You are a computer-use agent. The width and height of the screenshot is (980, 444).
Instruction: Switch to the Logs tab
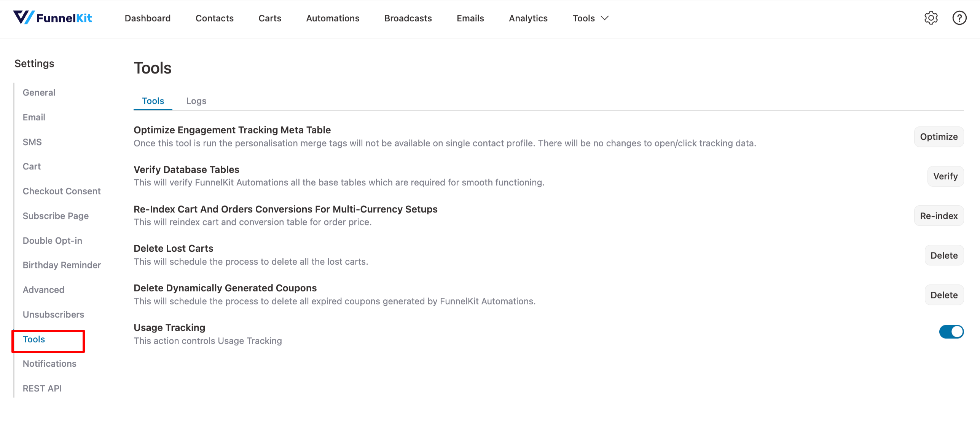(196, 101)
